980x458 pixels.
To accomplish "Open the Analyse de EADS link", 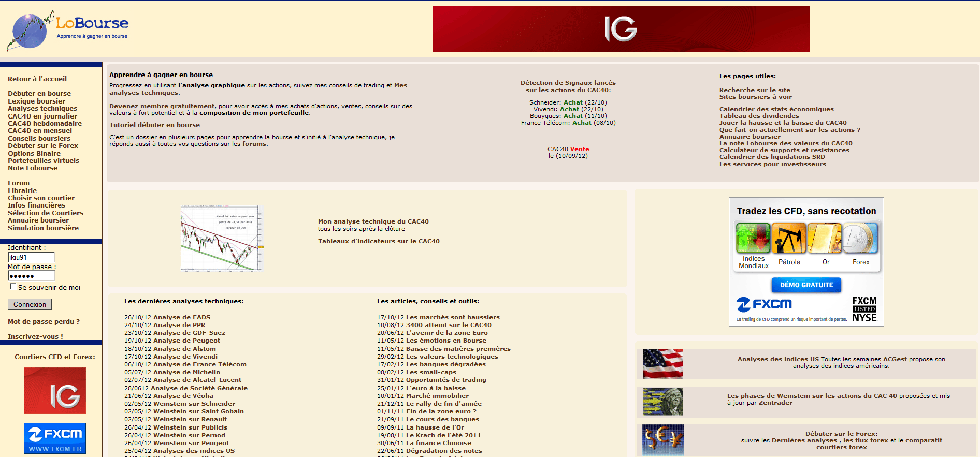I will 181,317.
